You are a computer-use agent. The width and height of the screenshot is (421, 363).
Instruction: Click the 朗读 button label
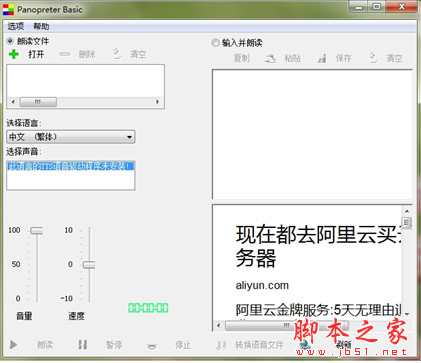45,345
